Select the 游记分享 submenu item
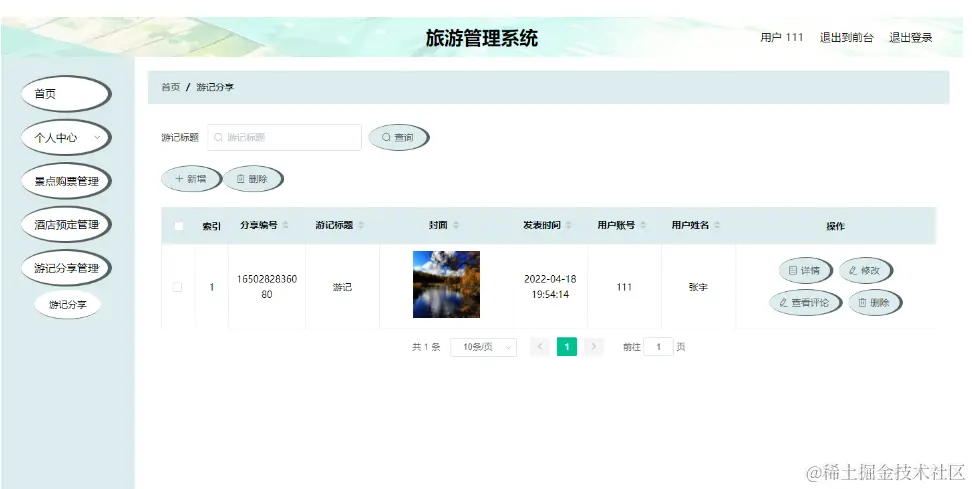 [68, 304]
